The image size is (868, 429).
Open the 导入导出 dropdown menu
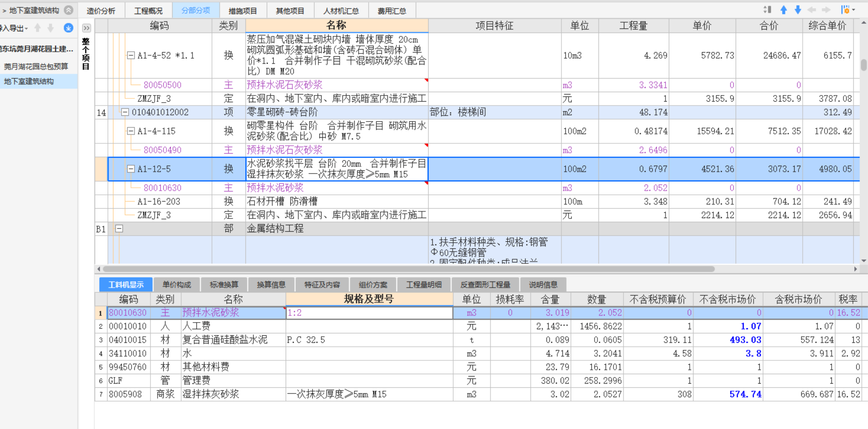tap(13, 28)
